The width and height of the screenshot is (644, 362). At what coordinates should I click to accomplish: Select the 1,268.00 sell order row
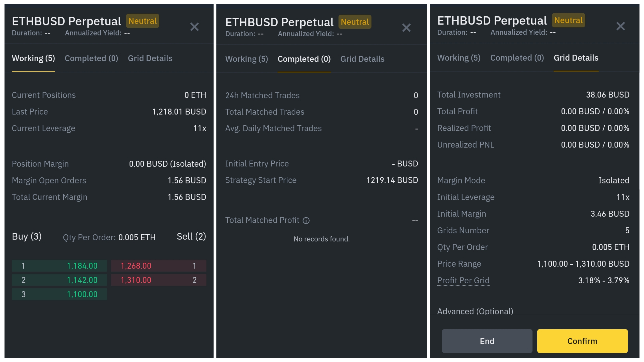(x=159, y=266)
